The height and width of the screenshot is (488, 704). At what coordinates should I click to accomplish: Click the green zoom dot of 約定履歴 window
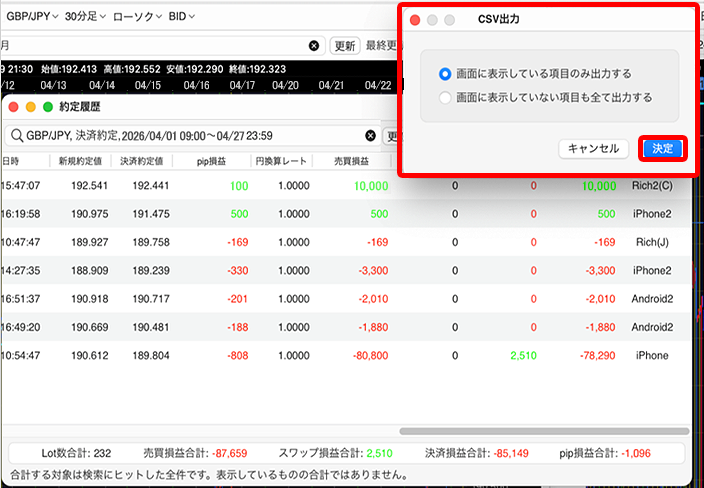tap(47, 107)
